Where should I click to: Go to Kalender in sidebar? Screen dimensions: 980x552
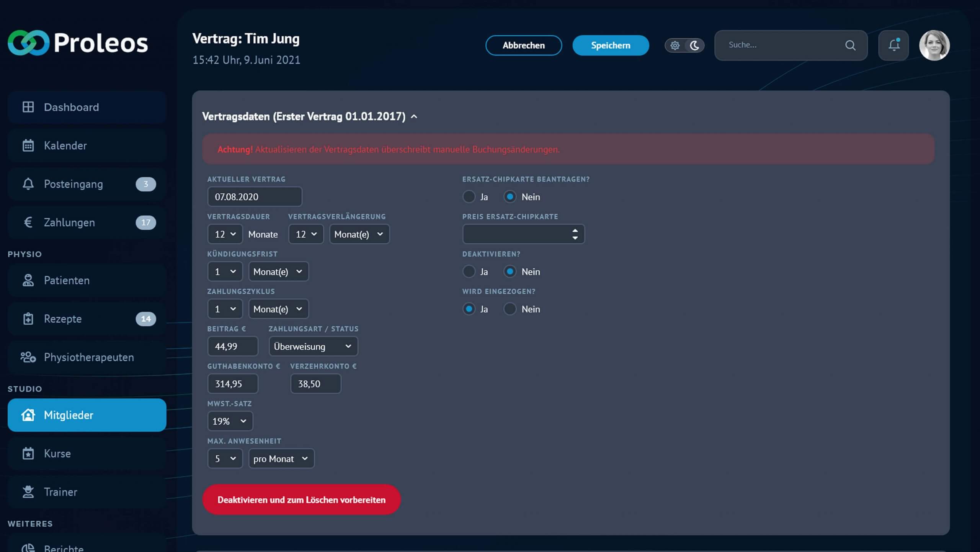tap(87, 145)
